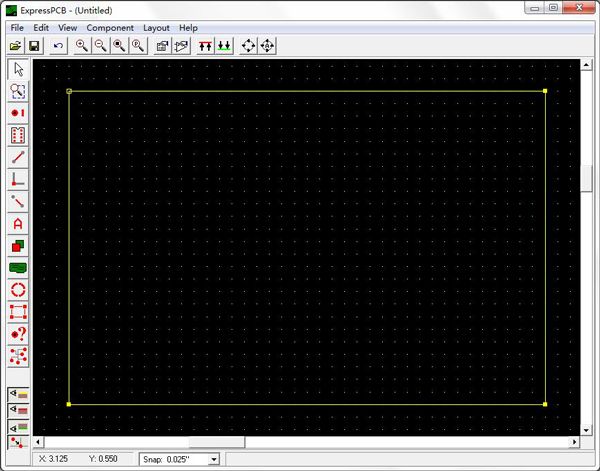This screenshot has height=471, width=600.
Task: Select the place circle or arc tool
Action: click(x=18, y=290)
